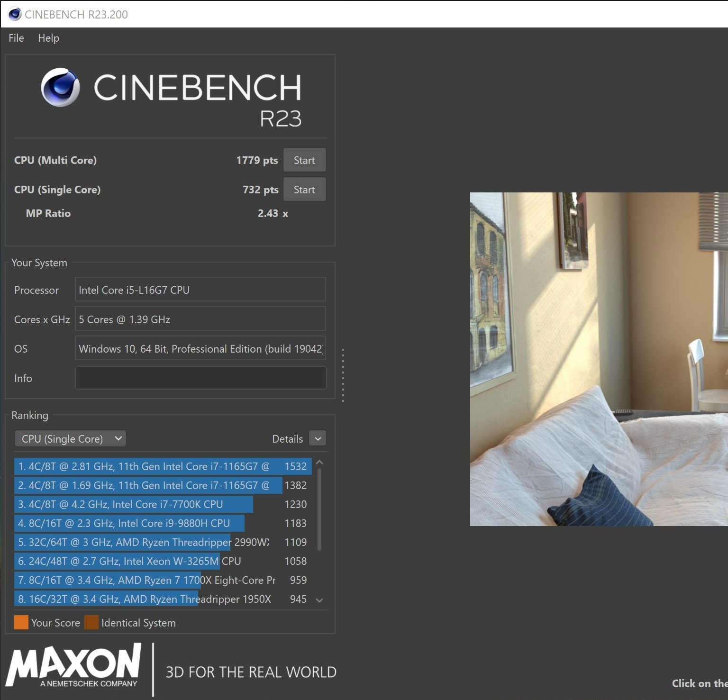The width and height of the screenshot is (728, 700).
Task: Click the 1532 score in ranking list
Action: [x=296, y=466]
